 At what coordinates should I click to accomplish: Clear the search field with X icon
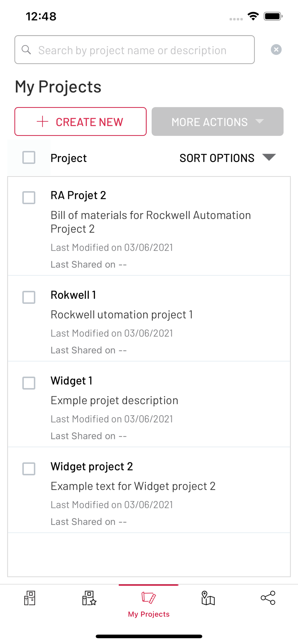pos(276,50)
